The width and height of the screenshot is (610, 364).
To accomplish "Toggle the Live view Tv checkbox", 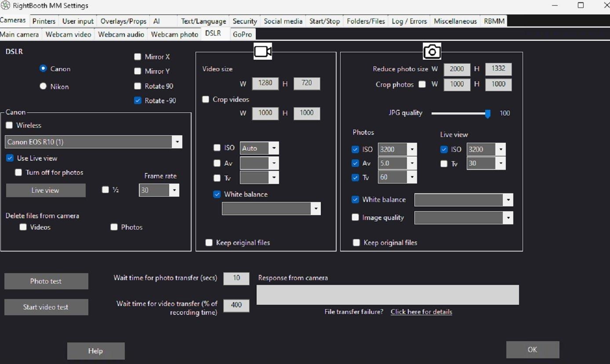I will 444,164.
